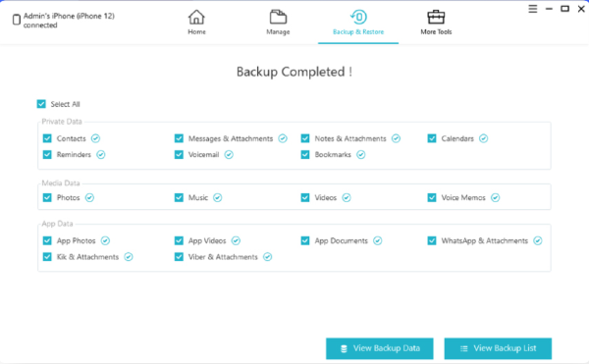
Task: Uncheck the WhatsApp & Attachments checkbox
Action: tap(432, 241)
